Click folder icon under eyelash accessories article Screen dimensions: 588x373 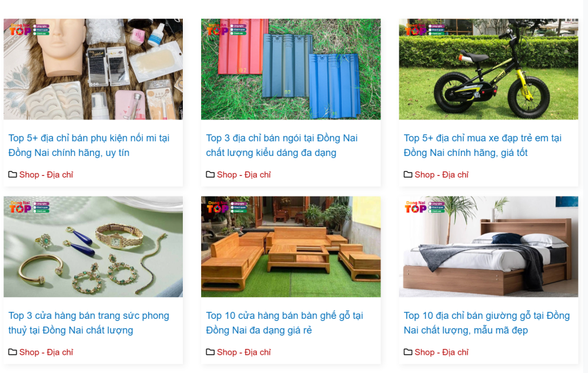click(x=13, y=175)
